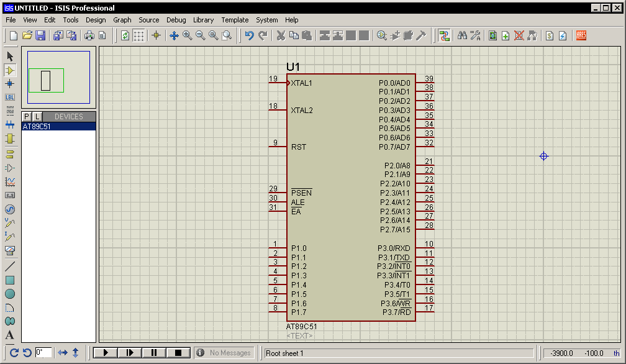Select the 2D Closed Path tool
The height and width of the screenshot is (364, 626).
coord(10,321)
